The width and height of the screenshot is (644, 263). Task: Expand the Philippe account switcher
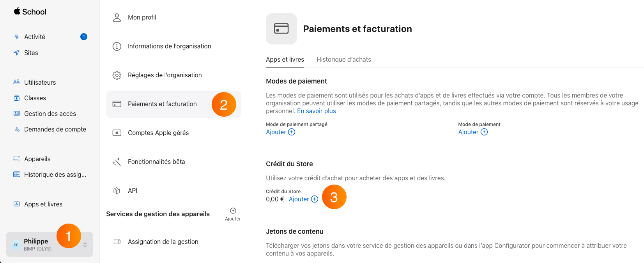coord(50,245)
